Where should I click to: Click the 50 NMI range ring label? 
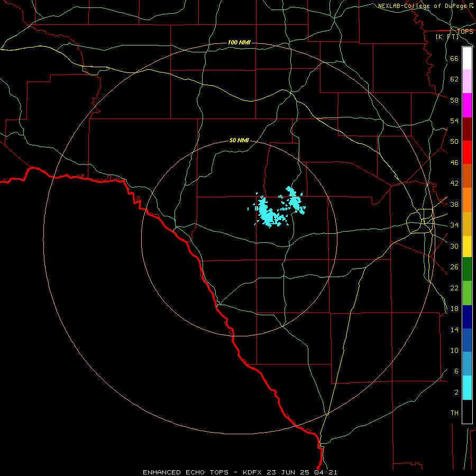pyautogui.click(x=239, y=140)
